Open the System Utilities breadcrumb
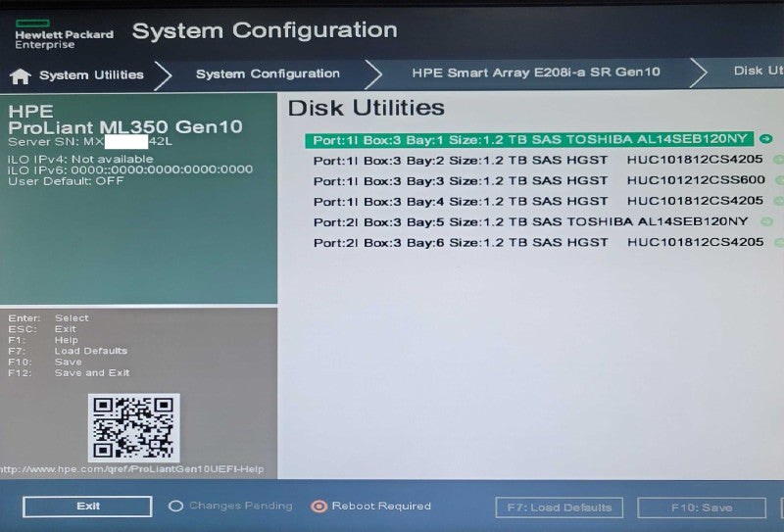The width and height of the screenshot is (784, 532). pyautogui.click(x=91, y=75)
